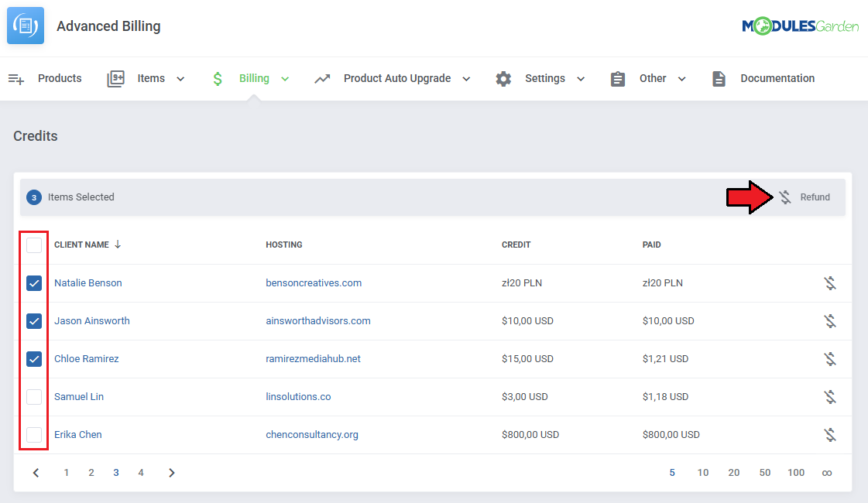Click the Products list-add icon
868x503 pixels.
pyautogui.click(x=16, y=79)
